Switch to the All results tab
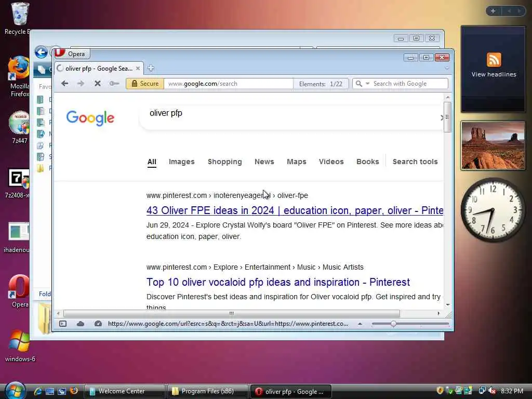 [x=152, y=162]
